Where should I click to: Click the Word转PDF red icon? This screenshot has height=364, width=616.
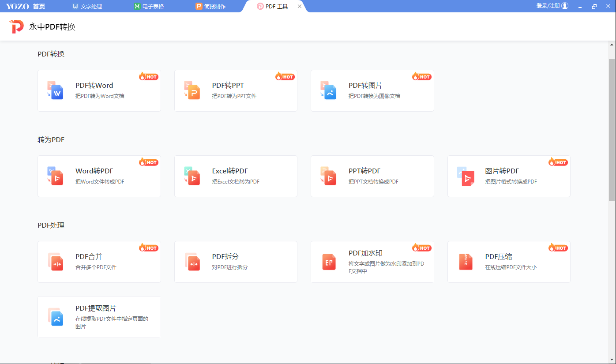pos(56,176)
